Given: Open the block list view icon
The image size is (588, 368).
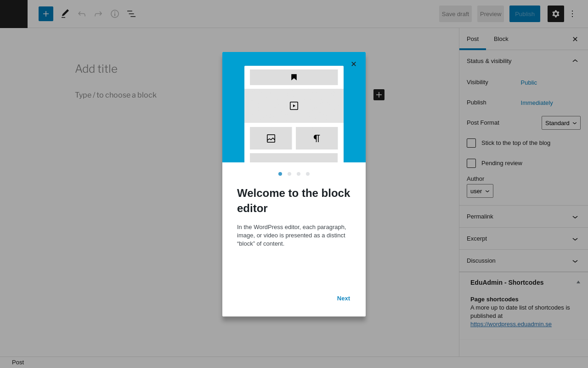Looking at the screenshot, I should [x=131, y=14].
